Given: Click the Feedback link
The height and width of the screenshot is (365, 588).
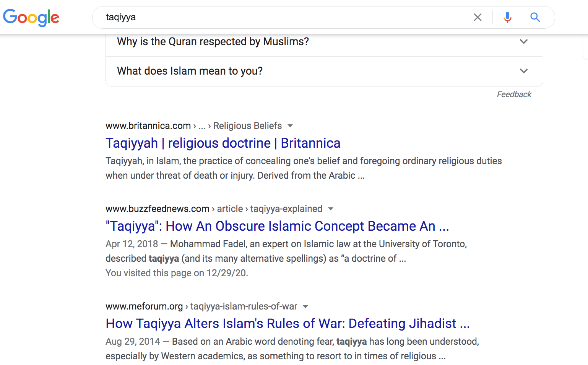Looking at the screenshot, I should pyautogui.click(x=514, y=95).
